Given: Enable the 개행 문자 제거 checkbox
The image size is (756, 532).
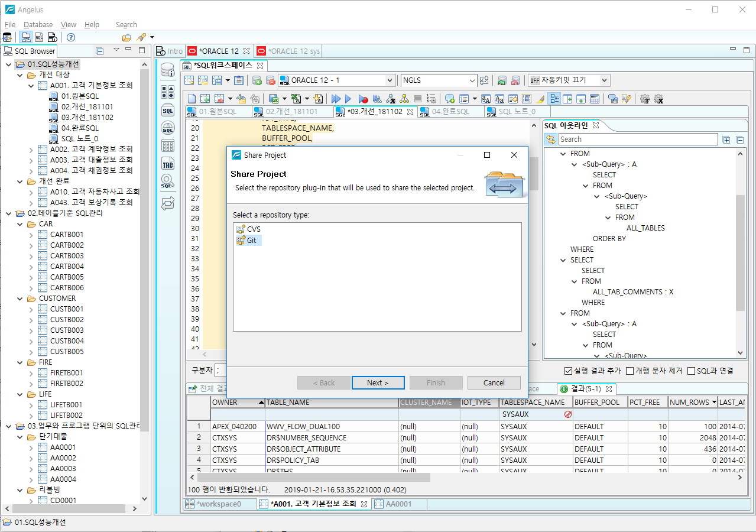Looking at the screenshot, I should click(629, 371).
